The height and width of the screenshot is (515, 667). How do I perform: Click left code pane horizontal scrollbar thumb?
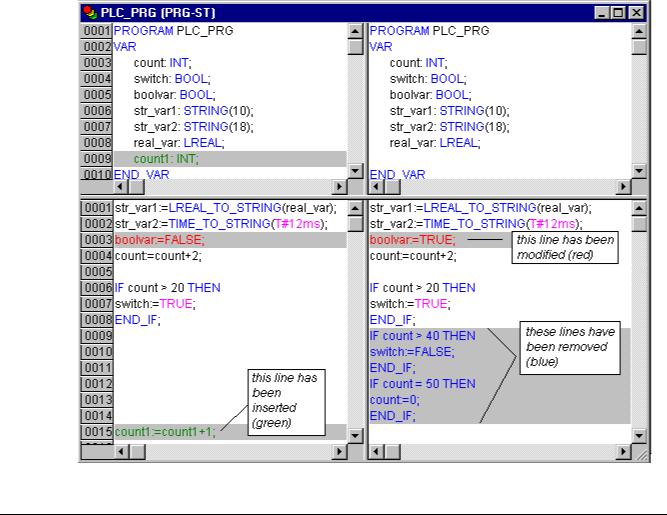(x=137, y=451)
